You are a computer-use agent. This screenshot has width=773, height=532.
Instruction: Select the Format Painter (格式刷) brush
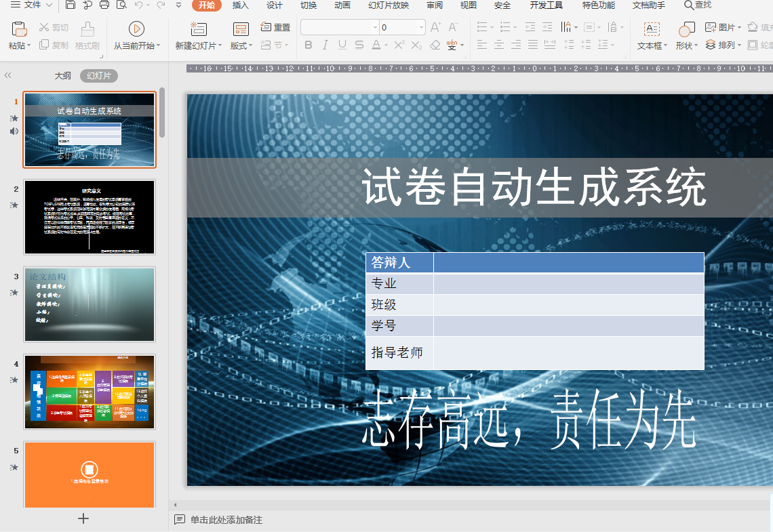click(87, 29)
